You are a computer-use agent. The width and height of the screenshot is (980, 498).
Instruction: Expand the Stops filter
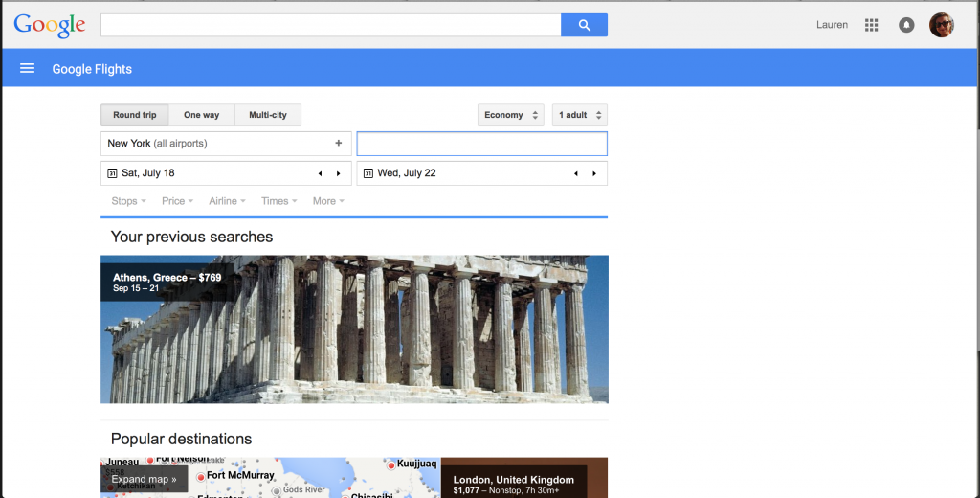point(129,201)
